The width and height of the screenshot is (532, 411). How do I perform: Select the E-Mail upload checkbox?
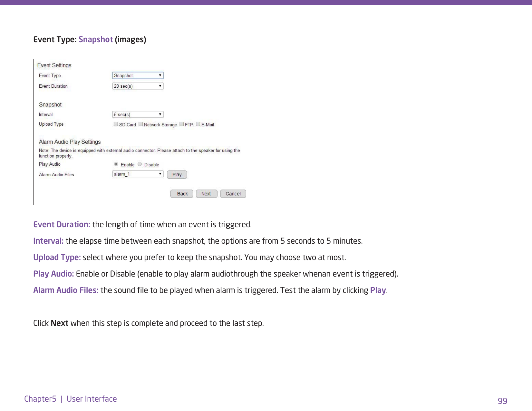pos(198,124)
